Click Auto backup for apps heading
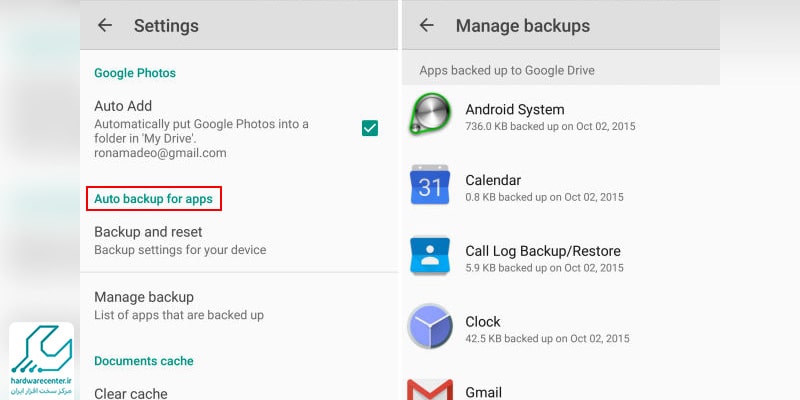The image size is (800, 400). [154, 199]
